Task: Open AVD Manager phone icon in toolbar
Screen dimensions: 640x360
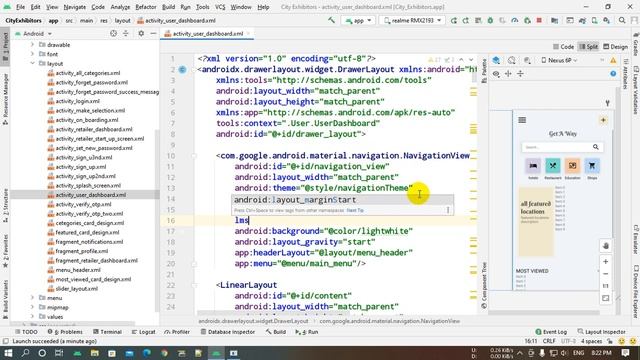Action: click(x=595, y=20)
